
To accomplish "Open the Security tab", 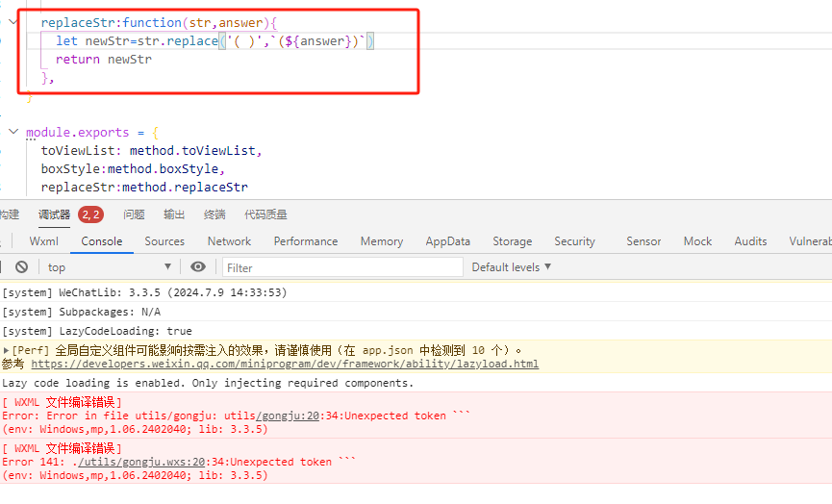I will tap(574, 241).
